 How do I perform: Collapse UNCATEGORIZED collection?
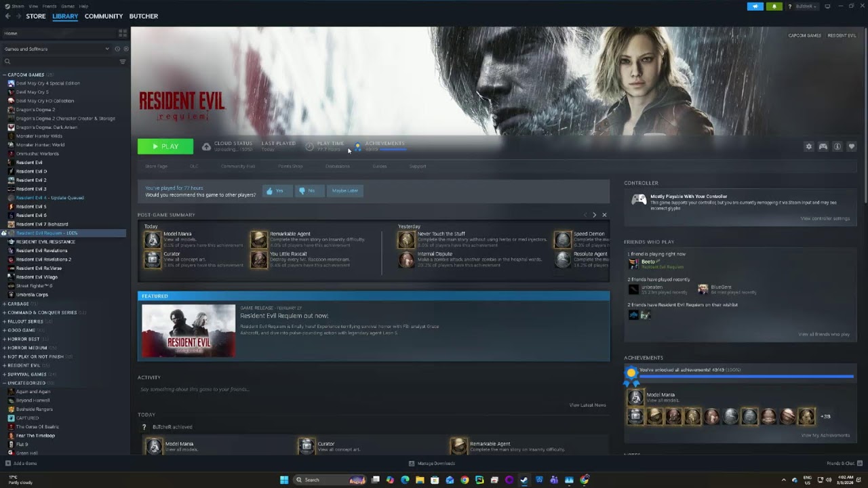(x=4, y=383)
